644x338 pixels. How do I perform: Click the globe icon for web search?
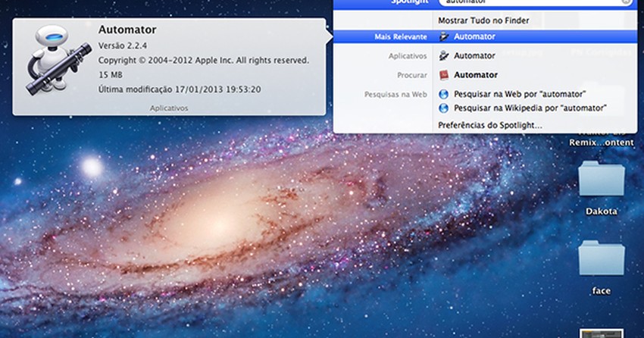pos(443,94)
